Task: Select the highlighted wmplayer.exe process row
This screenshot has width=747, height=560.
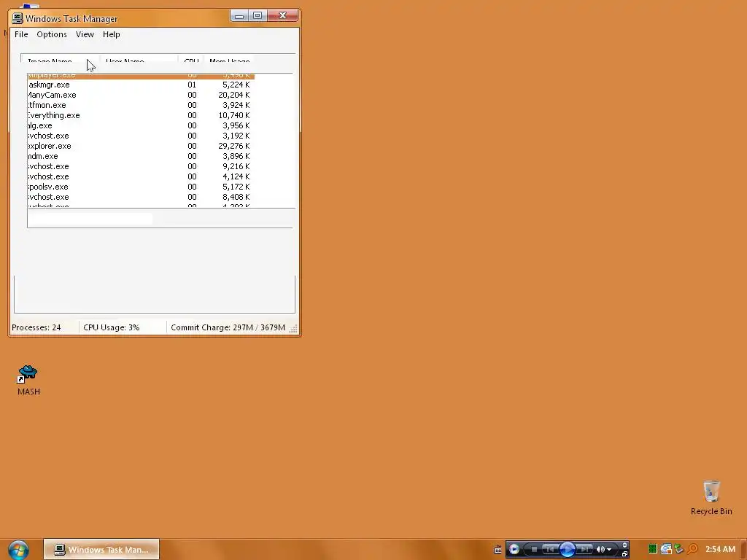Action: [141, 75]
